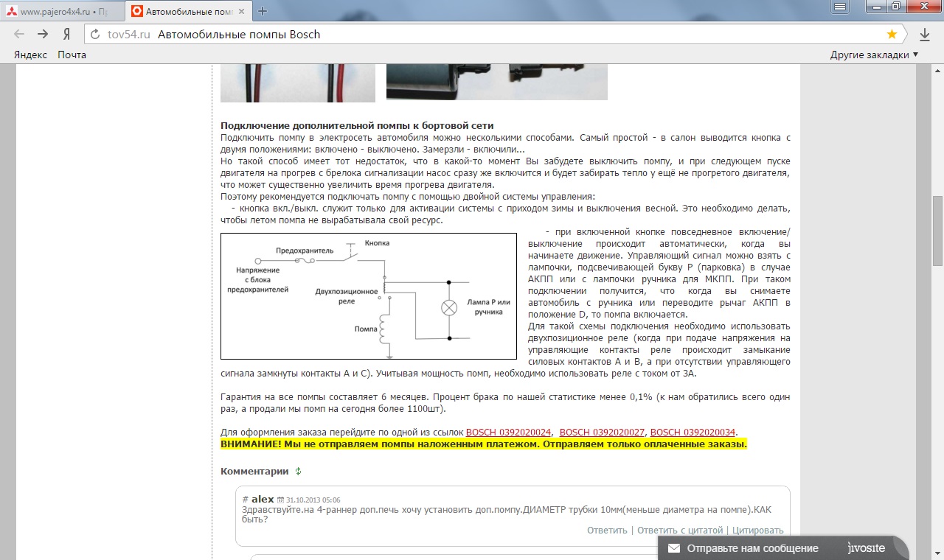
Task: Click the bookmark star in the address bar
Action: coord(892,34)
